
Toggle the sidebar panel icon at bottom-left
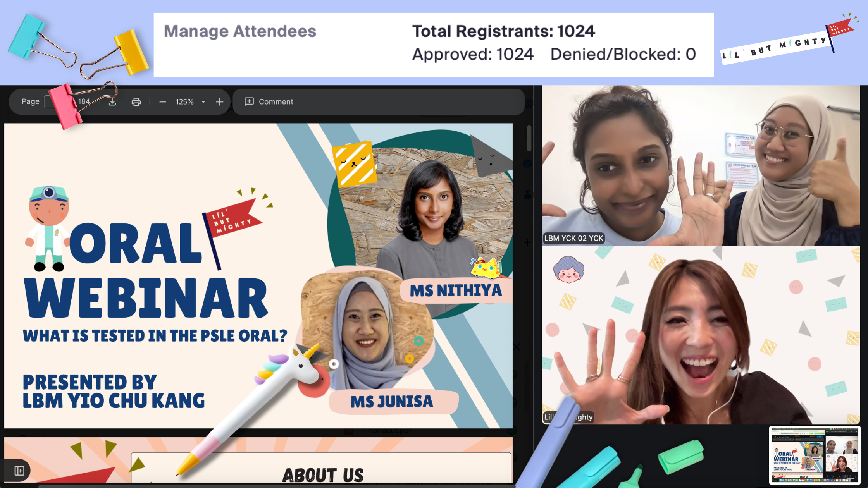pos(19,471)
